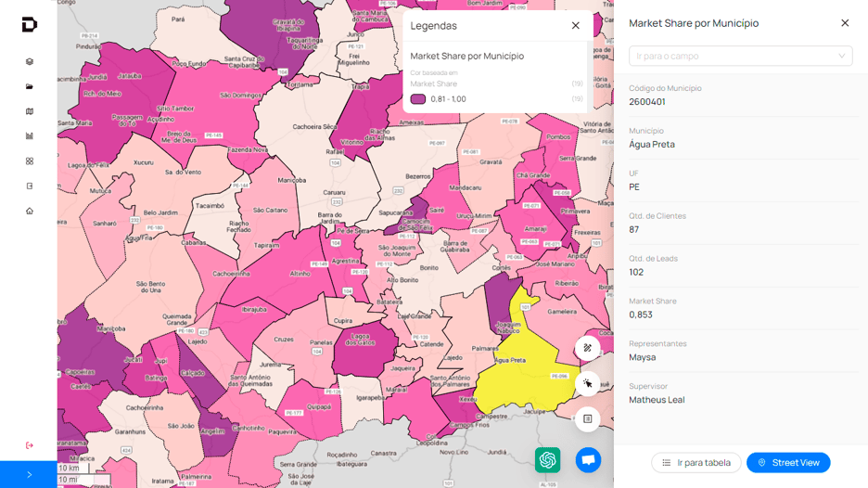Image resolution: width=868 pixels, height=488 pixels.
Task: Click the Município value 'Água Preta'
Action: [x=652, y=144]
